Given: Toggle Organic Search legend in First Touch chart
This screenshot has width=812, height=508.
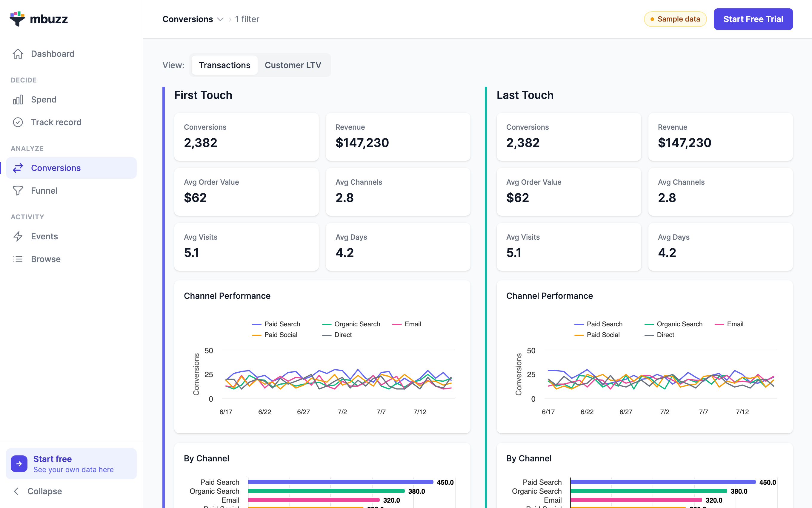Looking at the screenshot, I should pos(351,324).
